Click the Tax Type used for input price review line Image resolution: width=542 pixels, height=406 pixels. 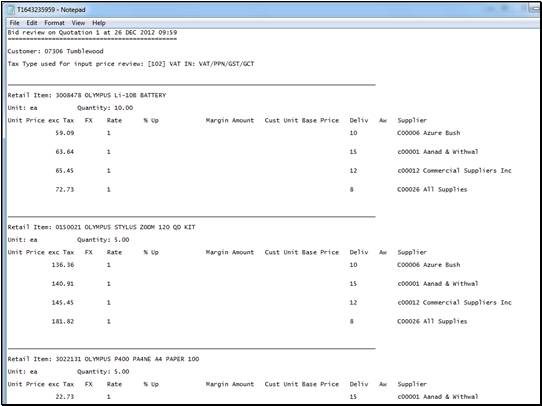coord(131,64)
